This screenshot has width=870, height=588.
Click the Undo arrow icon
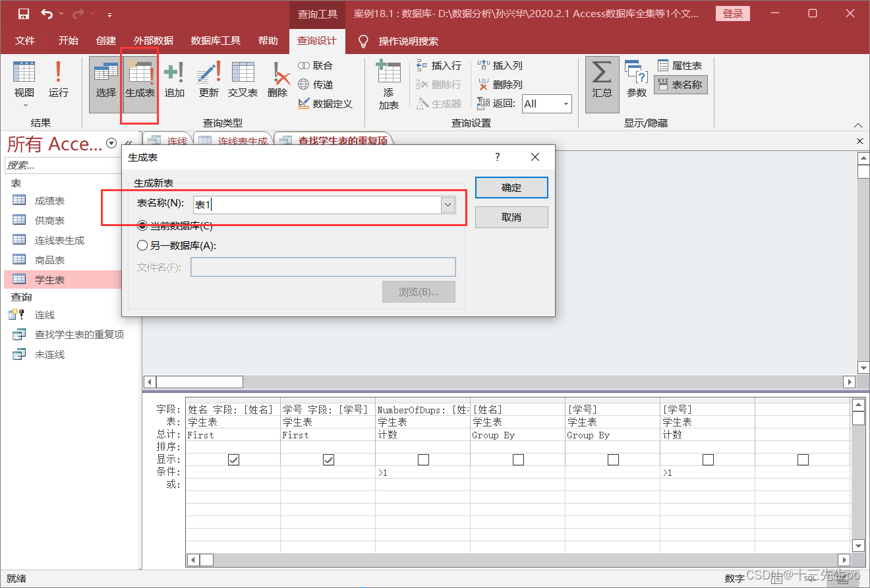pyautogui.click(x=47, y=13)
